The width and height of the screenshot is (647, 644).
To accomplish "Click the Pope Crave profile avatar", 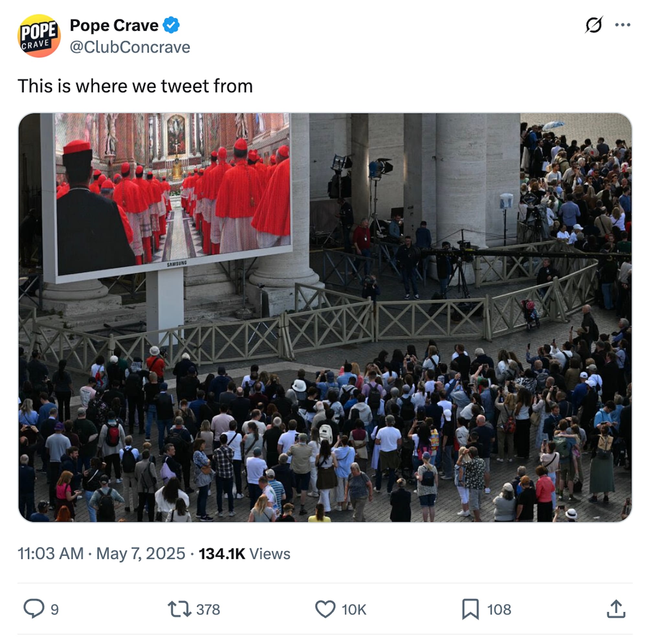I will [x=39, y=36].
